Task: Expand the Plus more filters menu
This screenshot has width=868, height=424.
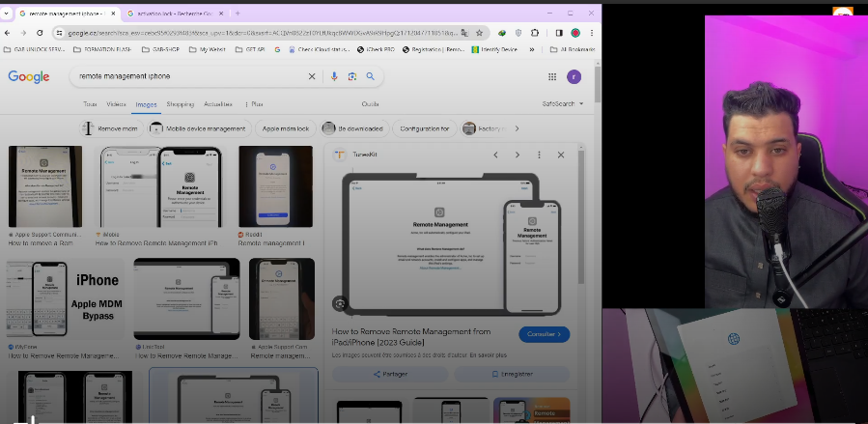Action: [254, 104]
